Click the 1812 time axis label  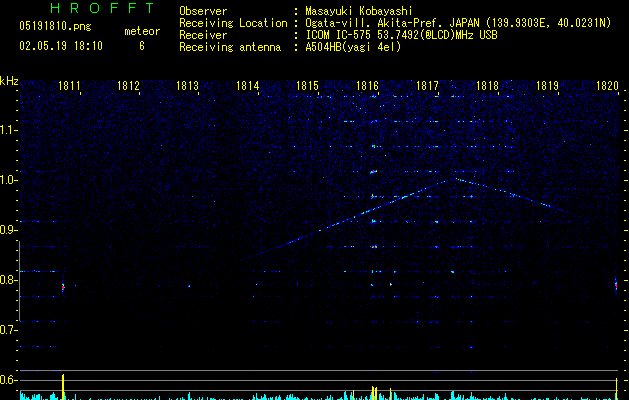pos(128,86)
